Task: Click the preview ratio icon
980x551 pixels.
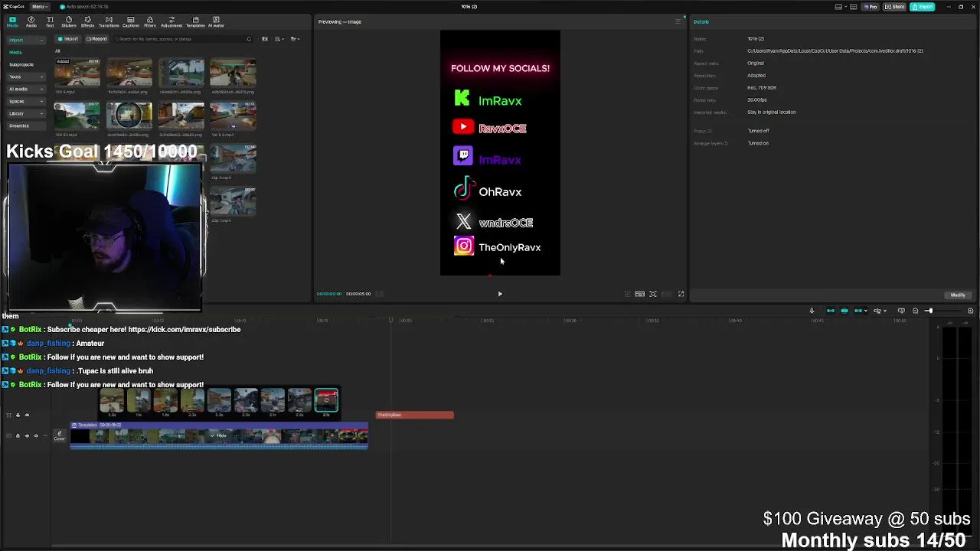Action: [x=639, y=294]
